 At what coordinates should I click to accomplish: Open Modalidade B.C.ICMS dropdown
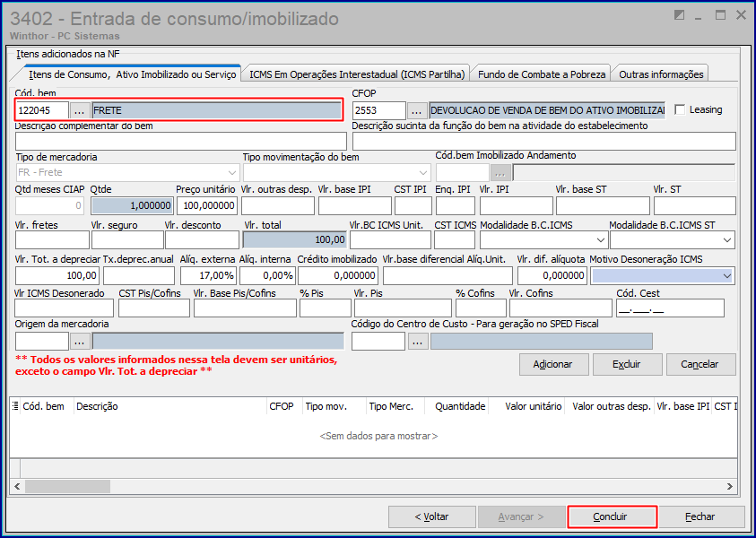tap(600, 239)
